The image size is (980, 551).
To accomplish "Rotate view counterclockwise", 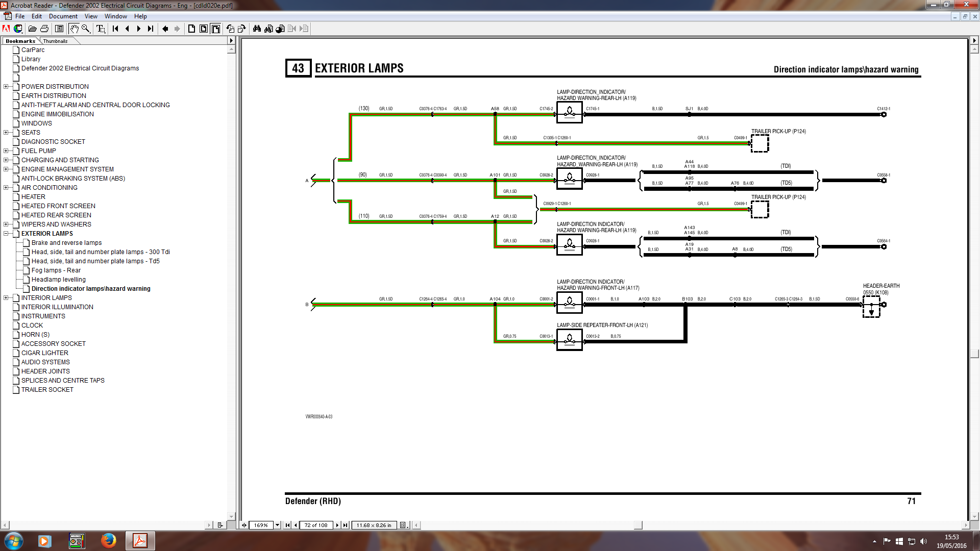I will (x=230, y=29).
